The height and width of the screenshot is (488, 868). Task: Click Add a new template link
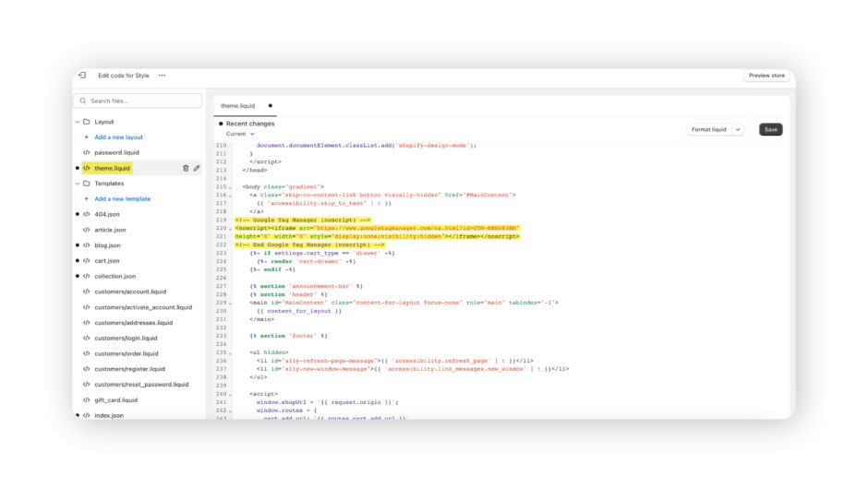pos(122,199)
